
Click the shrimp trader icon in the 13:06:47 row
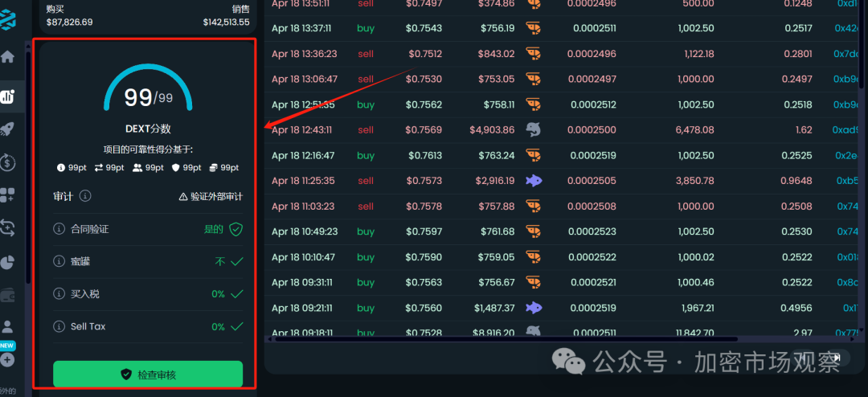533,80
